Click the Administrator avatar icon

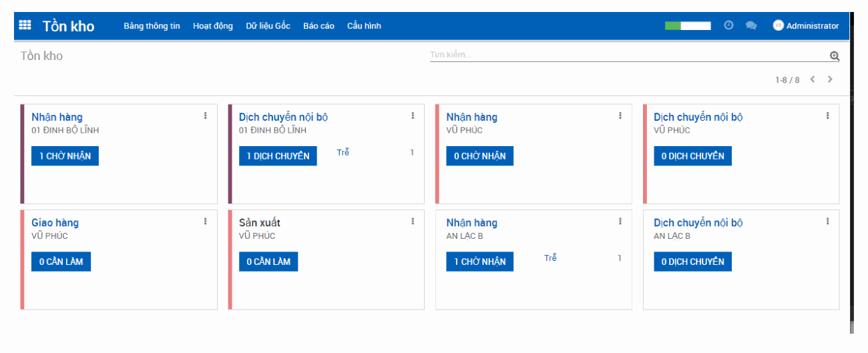pyautogui.click(x=778, y=25)
